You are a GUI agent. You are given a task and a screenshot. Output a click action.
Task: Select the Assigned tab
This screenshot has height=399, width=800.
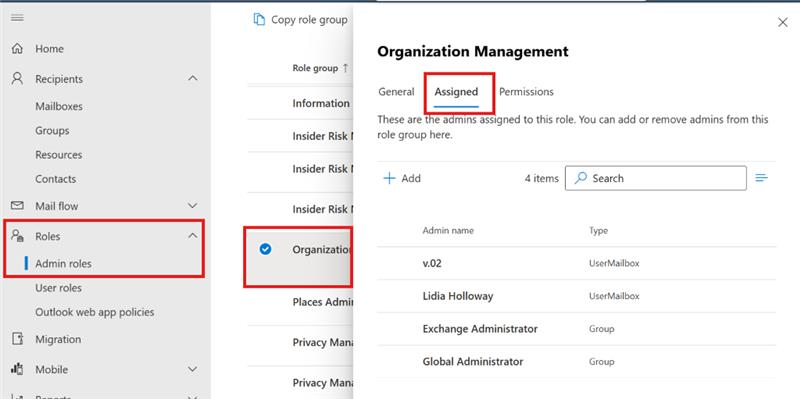pos(456,92)
